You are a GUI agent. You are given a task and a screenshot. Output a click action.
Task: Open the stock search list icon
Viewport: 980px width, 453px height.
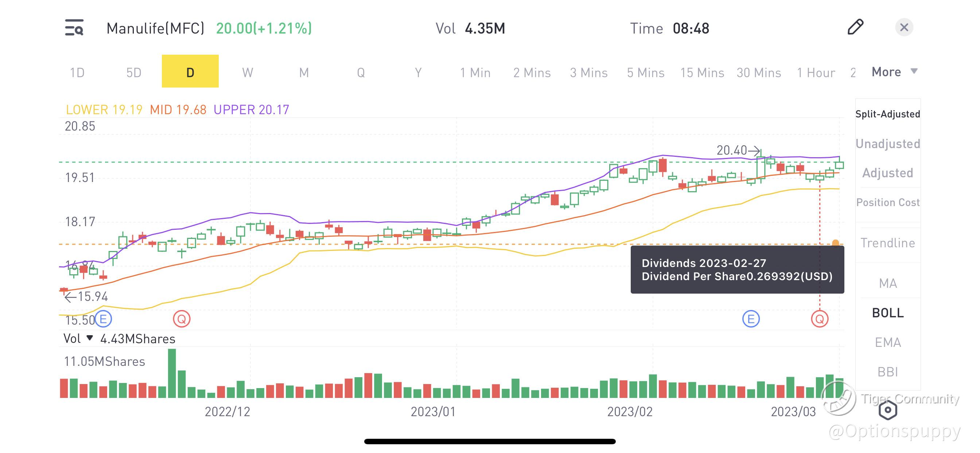click(x=74, y=28)
